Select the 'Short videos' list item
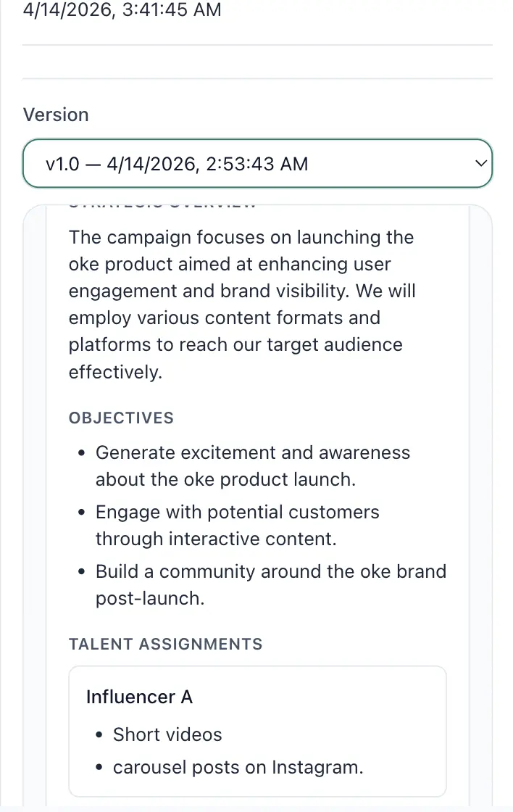 (167, 734)
